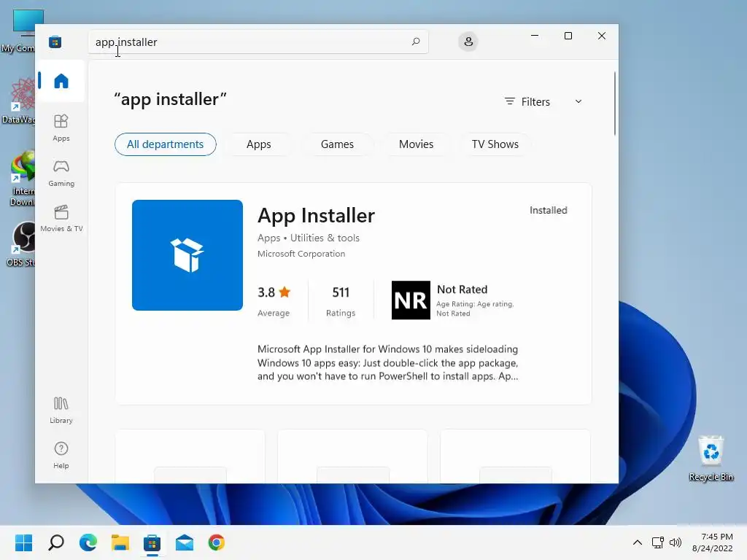Show hidden system tray icons
This screenshot has width=747, height=560.
[638, 542]
